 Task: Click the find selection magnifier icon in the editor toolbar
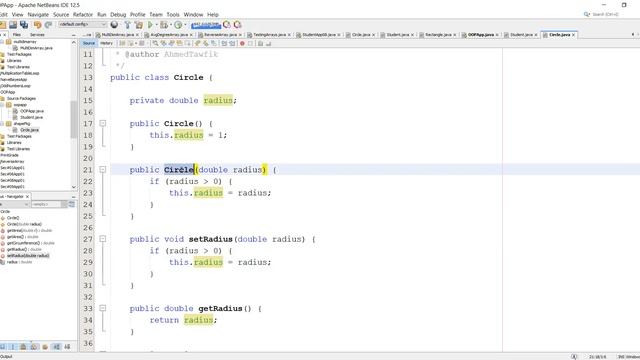tap(155, 43)
